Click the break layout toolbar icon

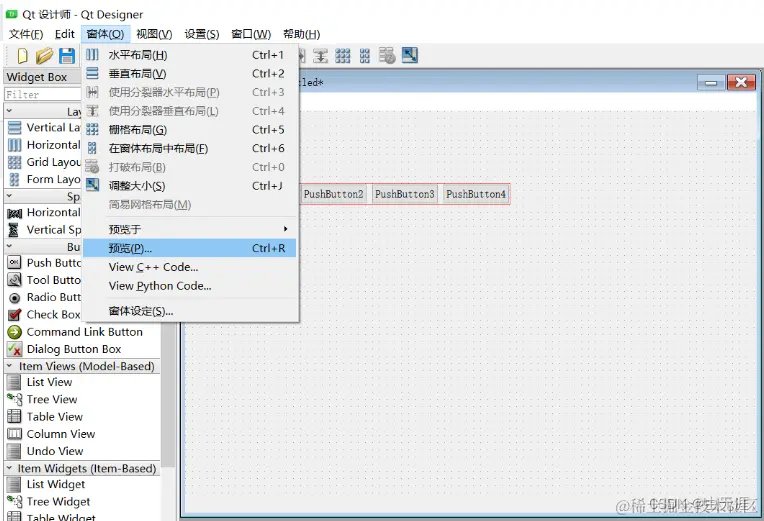click(387, 56)
